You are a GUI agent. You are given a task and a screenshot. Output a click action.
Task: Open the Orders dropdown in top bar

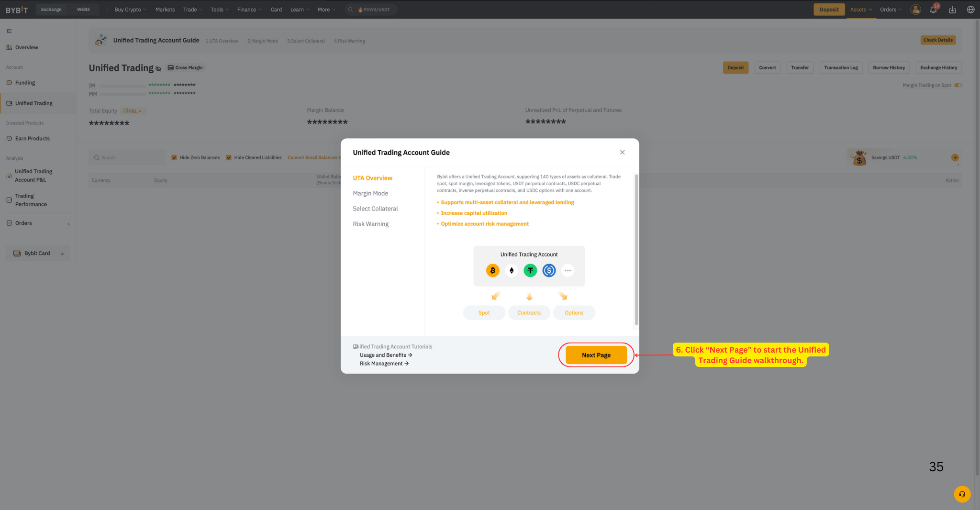[891, 10]
